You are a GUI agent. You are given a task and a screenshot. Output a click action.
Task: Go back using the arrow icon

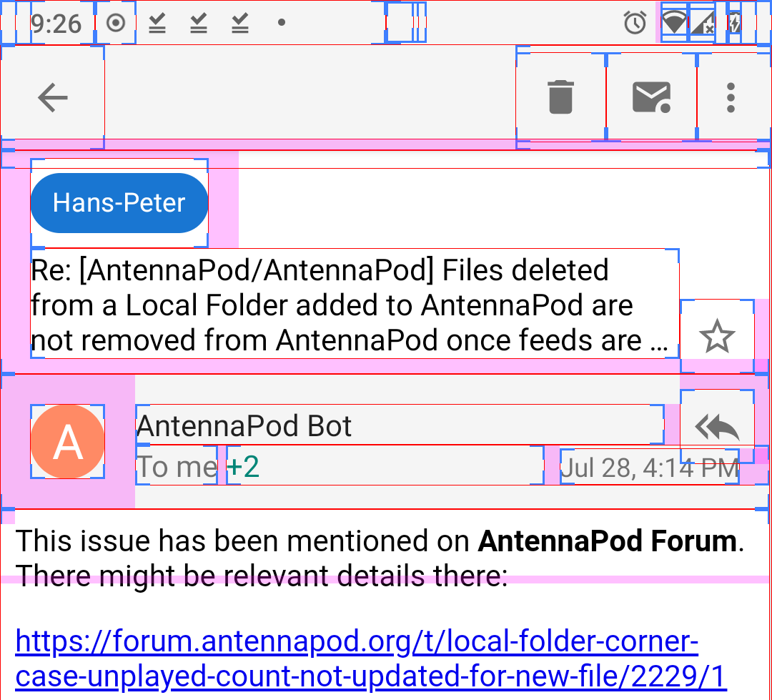tap(53, 97)
